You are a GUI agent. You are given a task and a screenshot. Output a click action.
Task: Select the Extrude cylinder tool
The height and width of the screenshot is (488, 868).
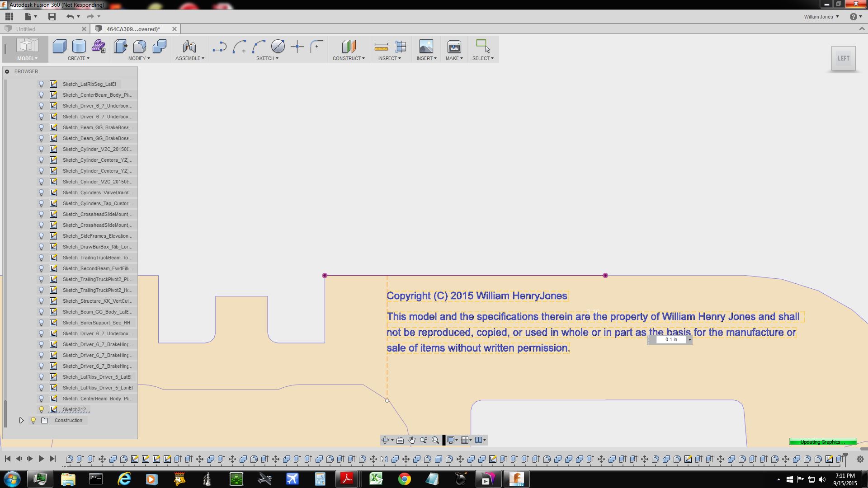(x=79, y=46)
